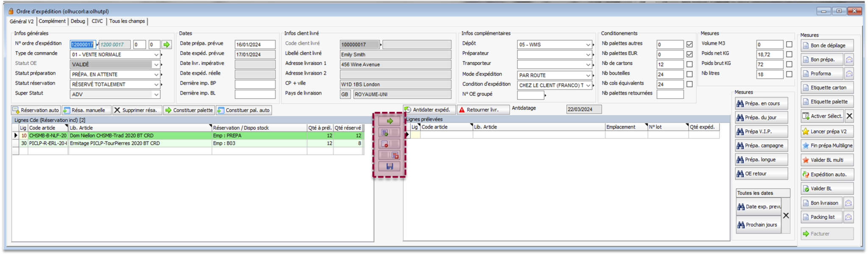Expand the Dépôt dropdown list
The image size is (868, 255).
(588, 44)
